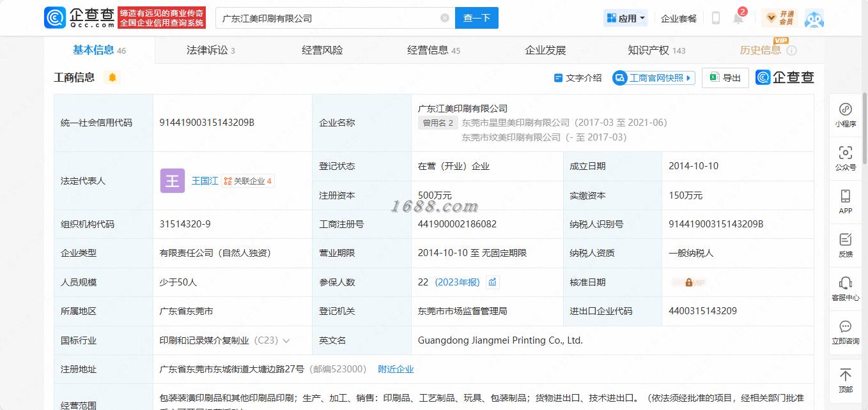Image resolution: width=868 pixels, height=410 pixels.
Task: Select 成立日期 value 2014-10-10
Action: [x=694, y=166]
